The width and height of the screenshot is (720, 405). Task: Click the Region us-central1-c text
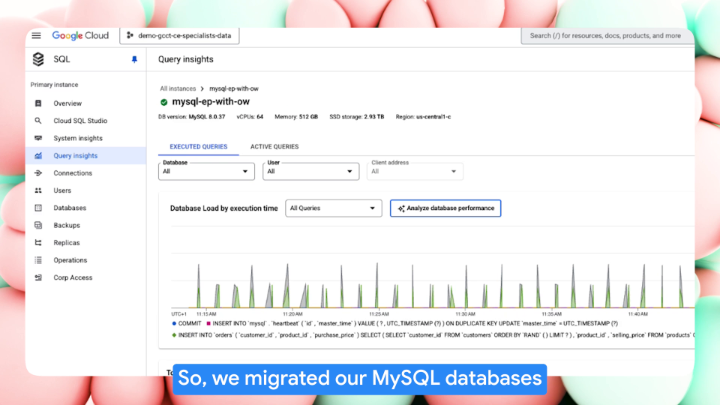[423, 117]
